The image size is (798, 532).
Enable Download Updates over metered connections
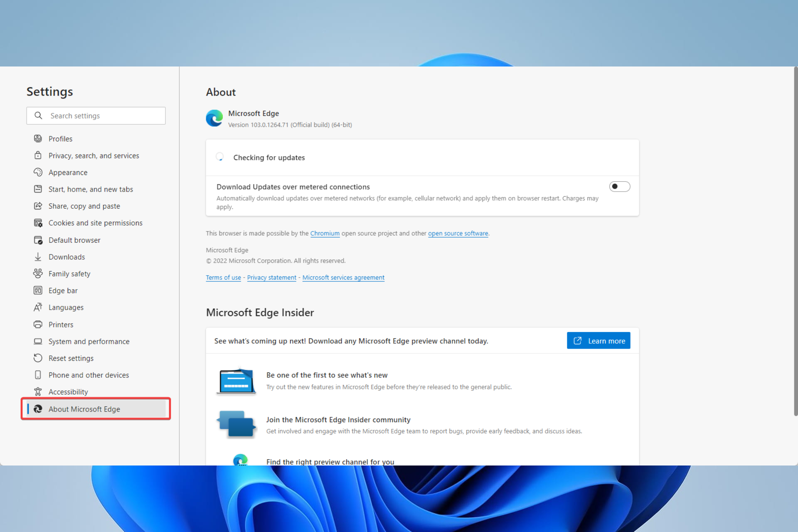click(619, 187)
